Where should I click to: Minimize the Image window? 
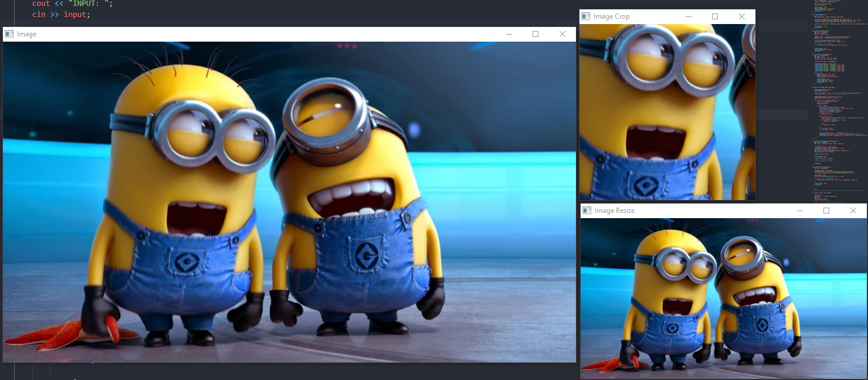click(x=508, y=34)
